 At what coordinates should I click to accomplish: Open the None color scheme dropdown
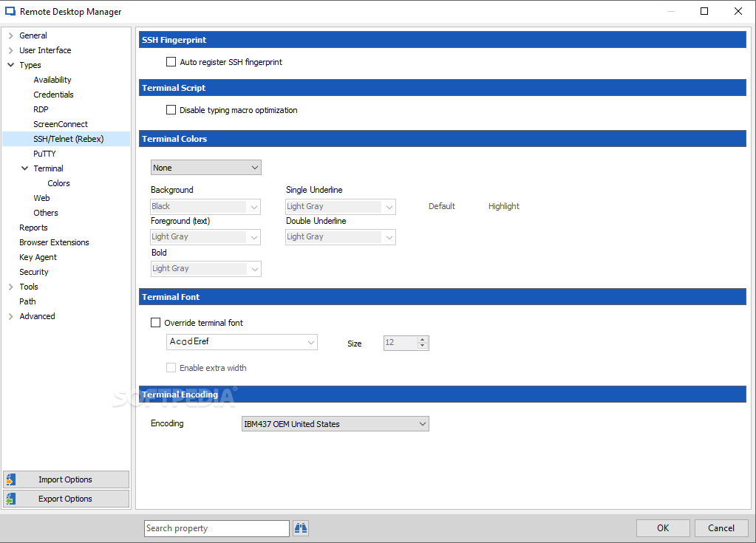pyautogui.click(x=206, y=168)
